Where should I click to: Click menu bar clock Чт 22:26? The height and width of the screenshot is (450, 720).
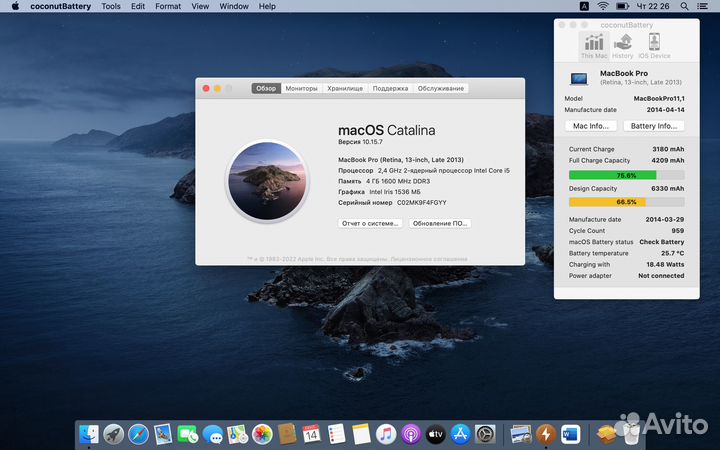point(653,6)
